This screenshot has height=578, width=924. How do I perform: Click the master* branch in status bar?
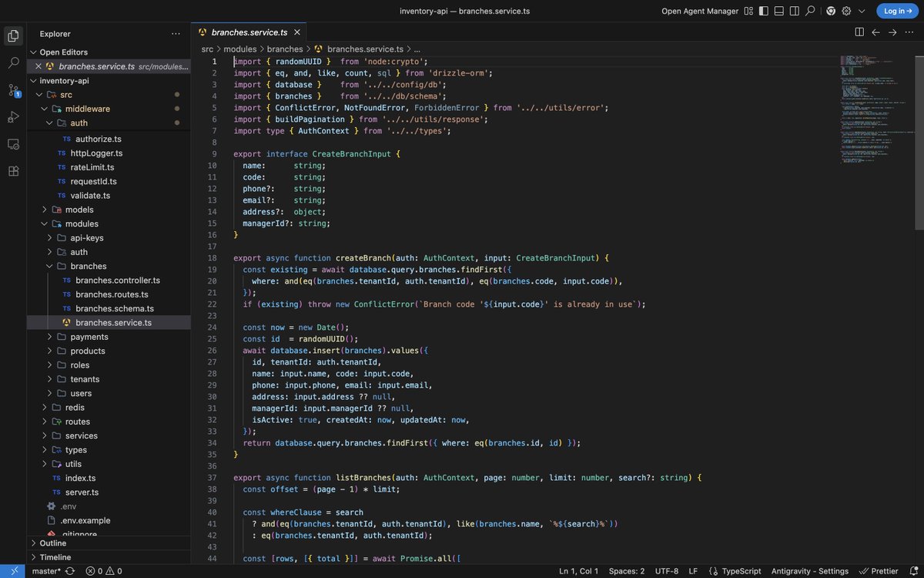(47, 571)
